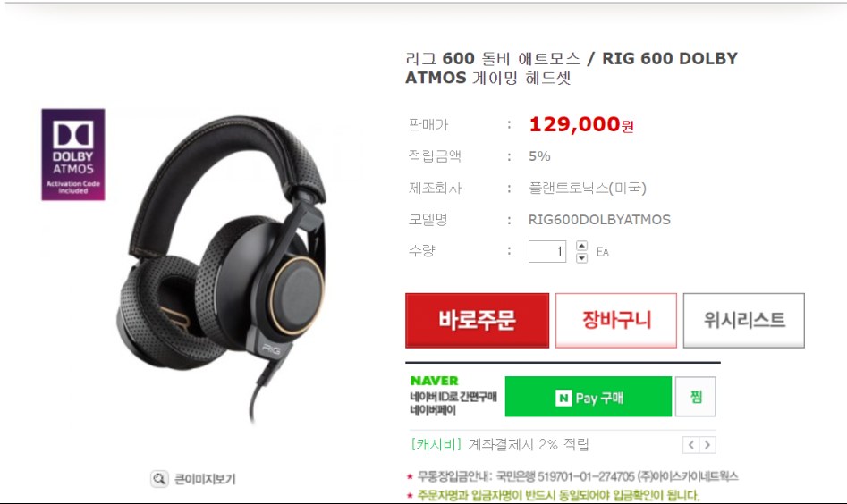Click the N icon on Pay button
This screenshot has height=504, width=847.
click(x=563, y=399)
